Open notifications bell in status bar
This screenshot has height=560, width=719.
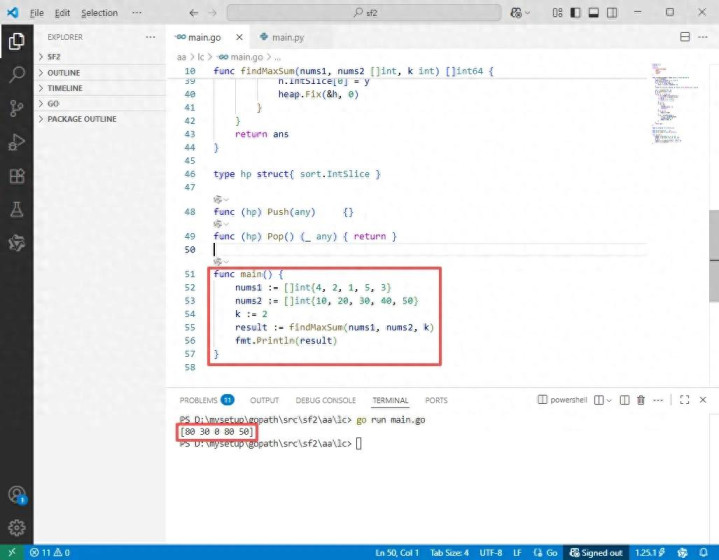click(x=703, y=553)
